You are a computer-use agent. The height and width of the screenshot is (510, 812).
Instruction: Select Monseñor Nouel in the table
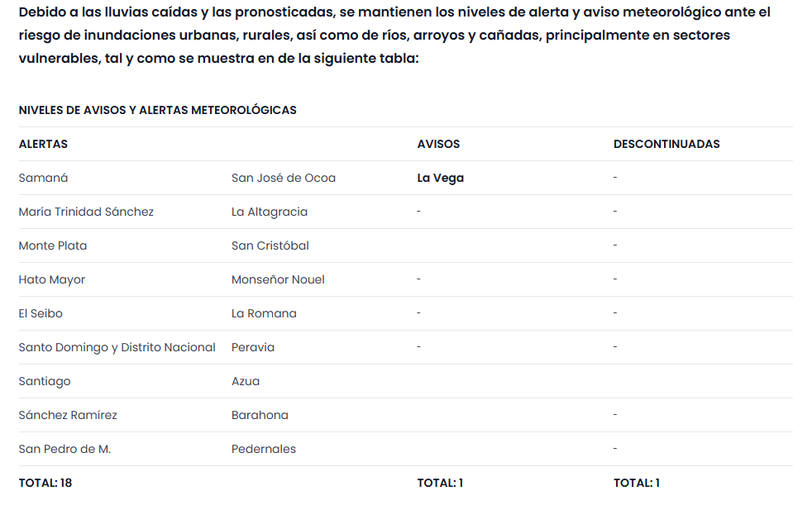[278, 279]
